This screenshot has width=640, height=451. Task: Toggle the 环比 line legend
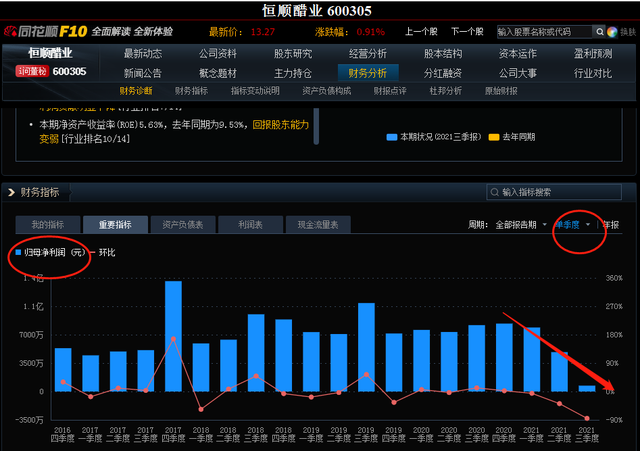[103, 253]
